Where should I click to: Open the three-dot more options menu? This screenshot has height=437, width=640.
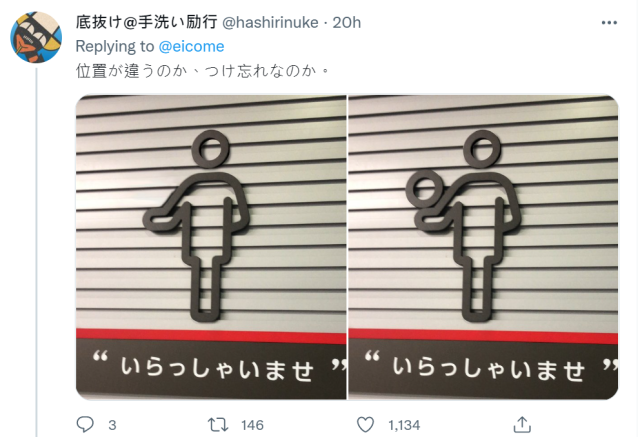[609, 22]
